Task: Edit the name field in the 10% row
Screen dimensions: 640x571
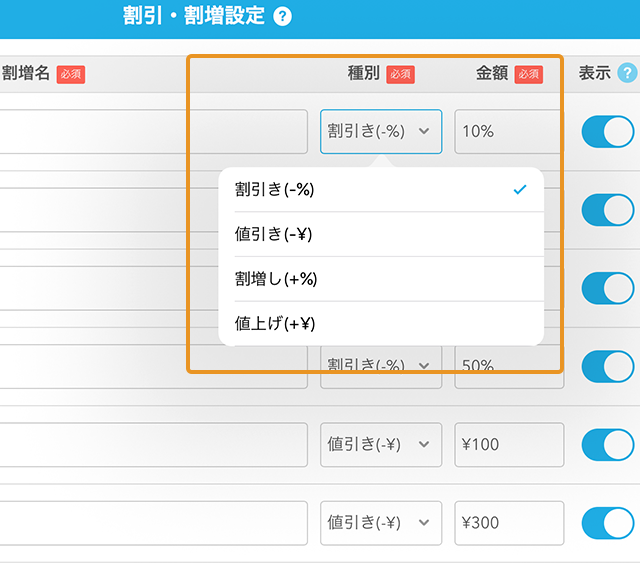Action: (153, 131)
